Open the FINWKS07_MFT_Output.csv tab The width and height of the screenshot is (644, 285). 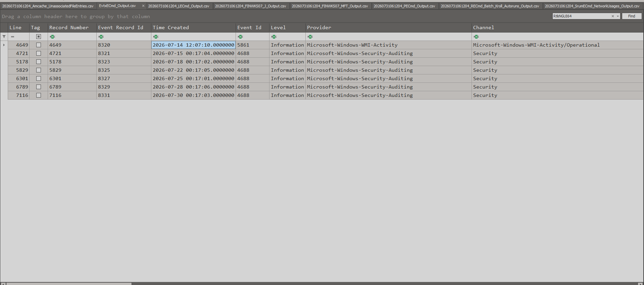coord(330,6)
